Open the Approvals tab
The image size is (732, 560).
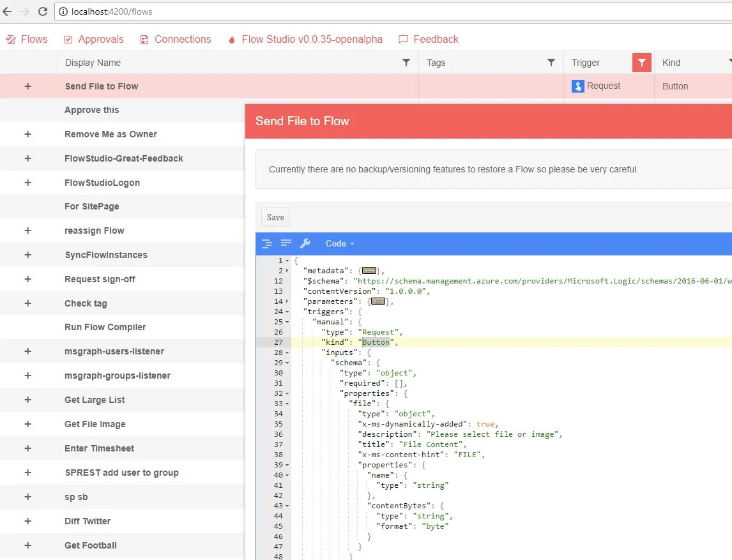tap(94, 39)
